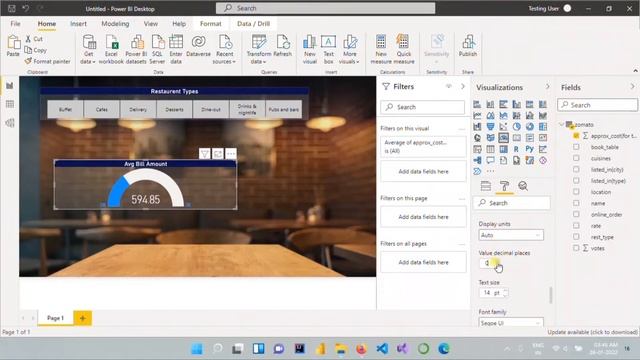
Task: Select the Buffet slicer button
Action: (x=65, y=109)
